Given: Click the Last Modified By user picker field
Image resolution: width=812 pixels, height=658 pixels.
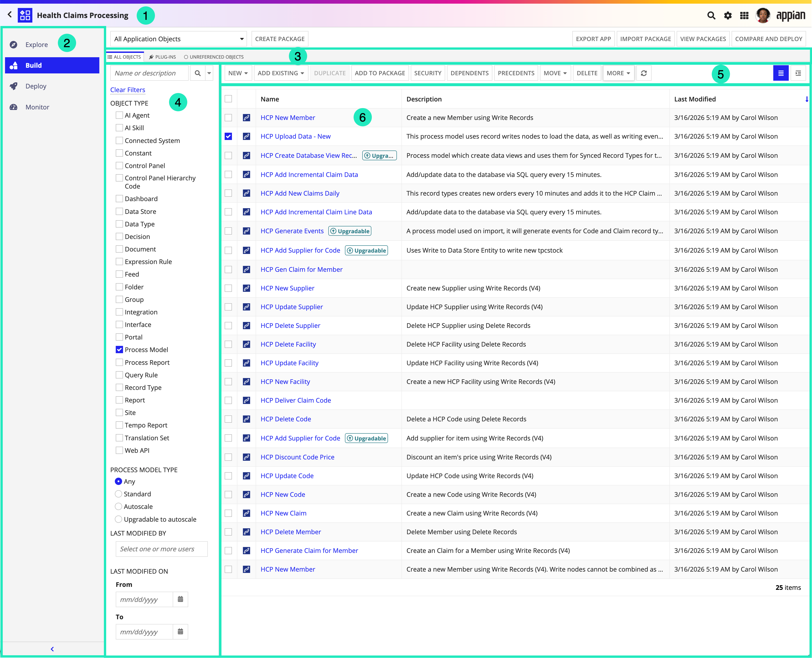Looking at the screenshot, I should click(162, 549).
